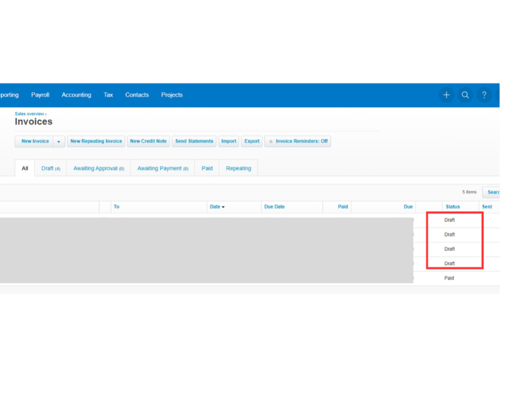532x399 pixels.
Task: Click the 5 items count label
Action: (469, 192)
